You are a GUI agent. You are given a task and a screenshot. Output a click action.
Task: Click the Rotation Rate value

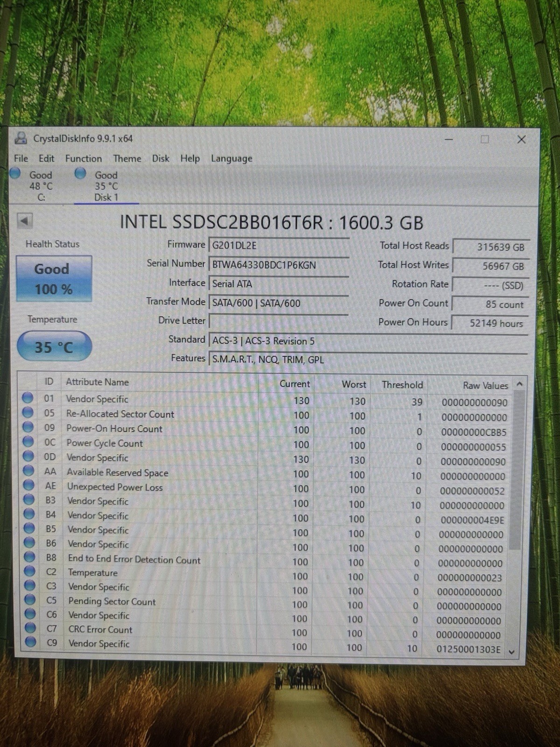click(490, 285)
